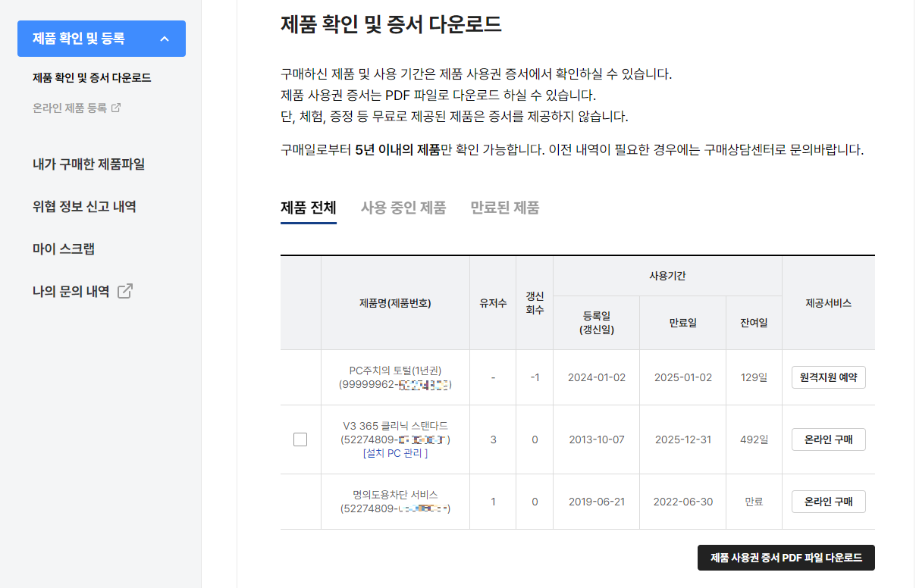Click registration date 2024-01-02
The height and width of the screenshot is (588, 916).
click(597, 377)
